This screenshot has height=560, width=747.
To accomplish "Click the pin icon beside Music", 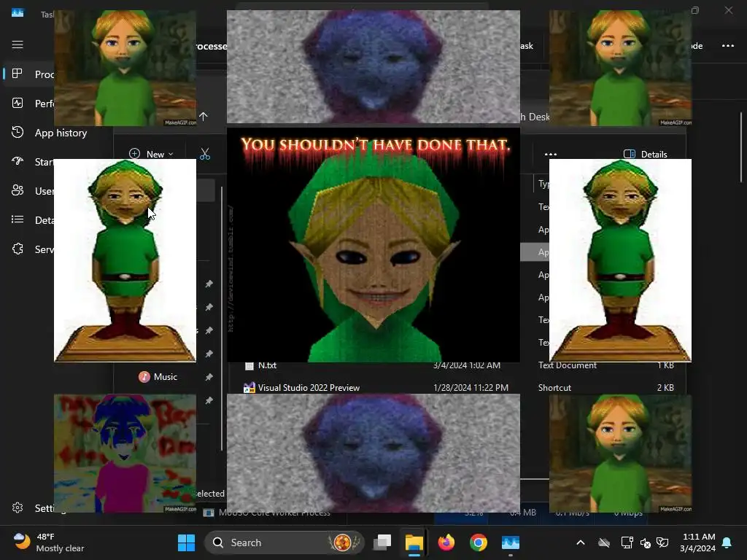I will click(x=209, y=377).
